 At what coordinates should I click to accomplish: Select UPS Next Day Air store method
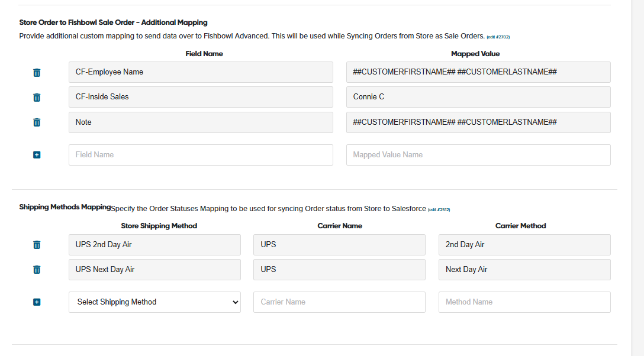154,270
